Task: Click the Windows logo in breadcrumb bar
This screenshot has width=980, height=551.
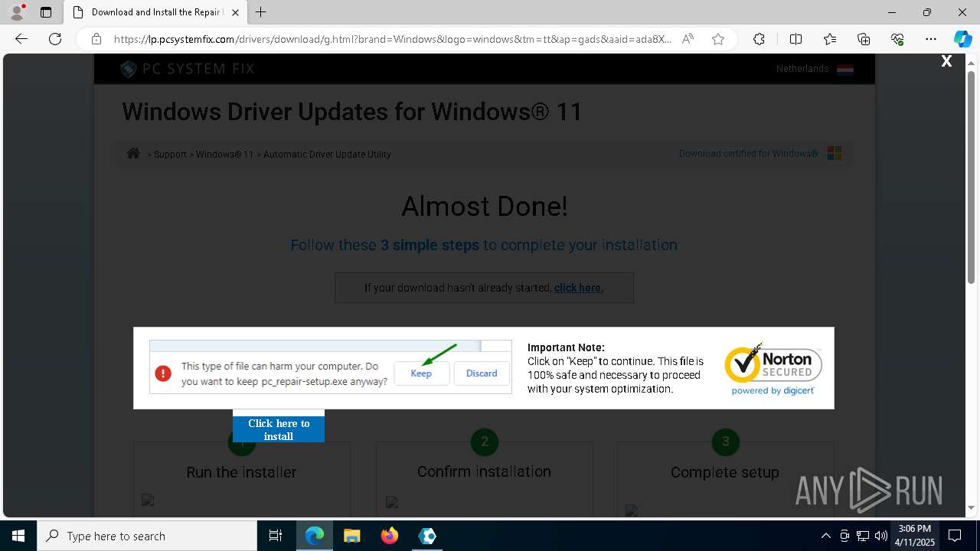Action: (835, 154)
